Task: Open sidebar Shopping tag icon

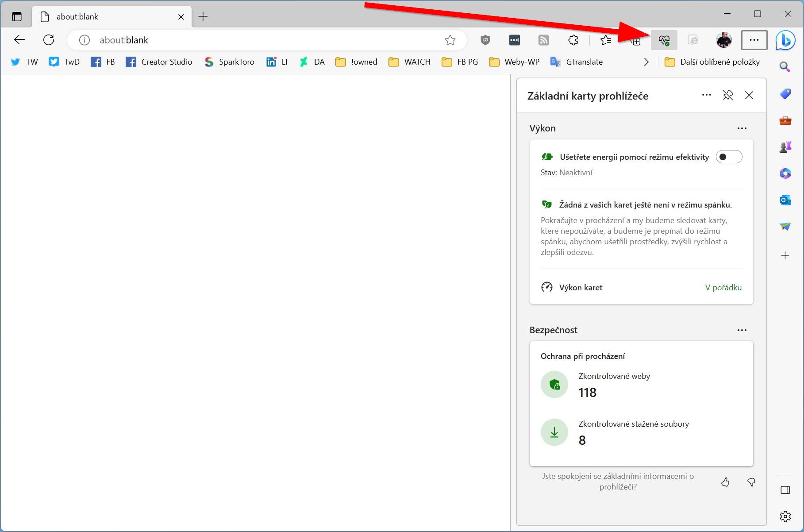Action: click(x=785, y=94)
